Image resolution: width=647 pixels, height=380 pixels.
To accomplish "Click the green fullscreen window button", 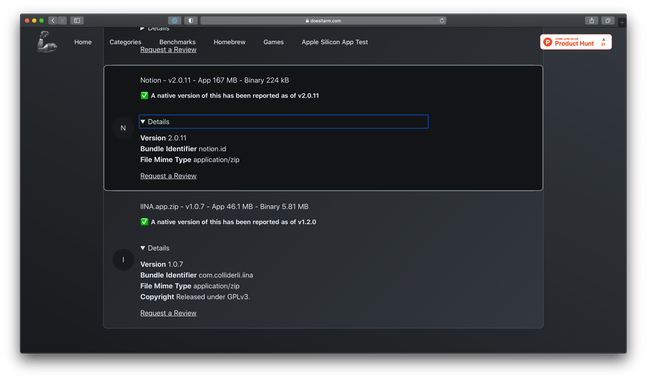I will 42,20.
